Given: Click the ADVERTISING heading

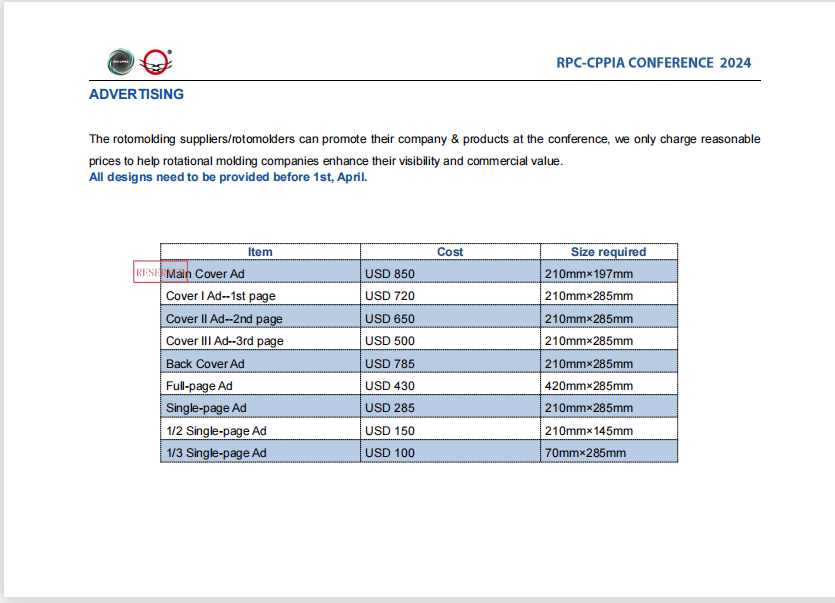Looking at the screenshot, I should (x=136, y=94).
